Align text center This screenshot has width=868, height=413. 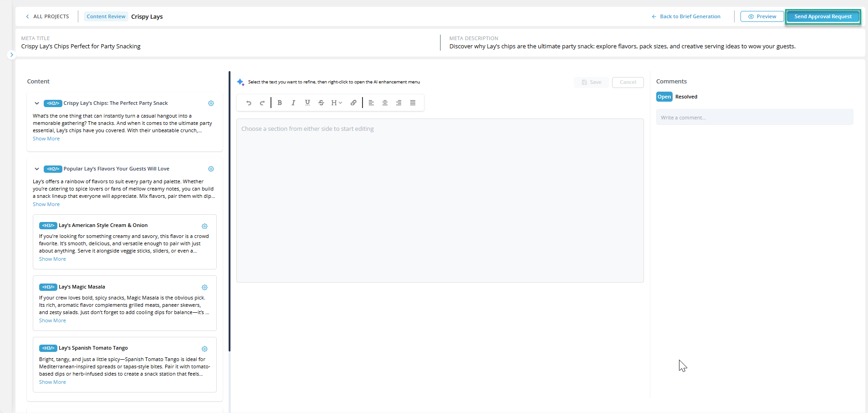385,103
